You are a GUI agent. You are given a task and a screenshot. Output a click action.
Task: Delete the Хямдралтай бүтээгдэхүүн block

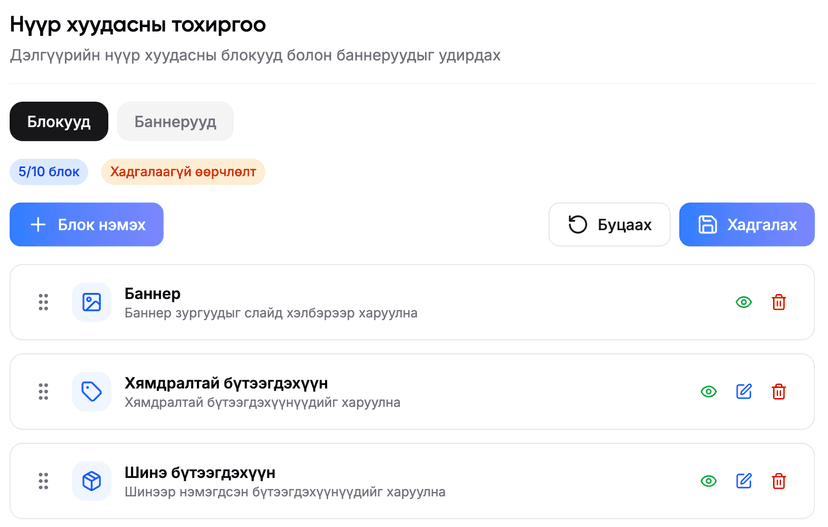(779, 392)
